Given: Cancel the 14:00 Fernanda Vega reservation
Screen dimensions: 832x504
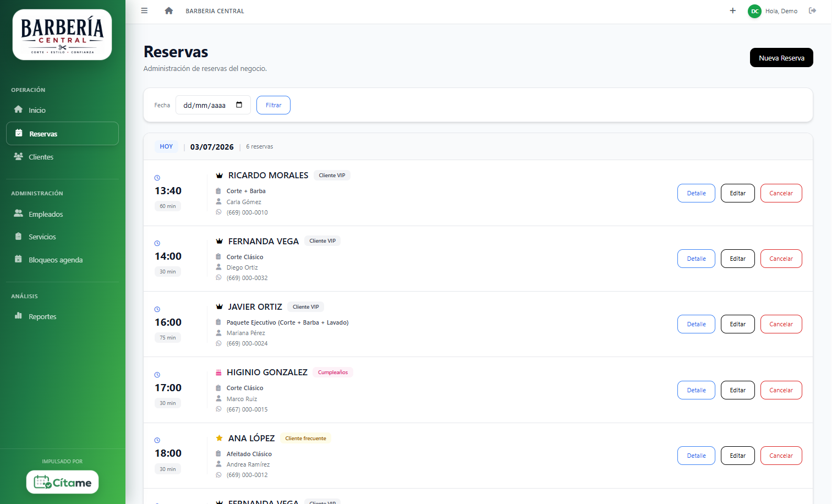Looking at the screenshot, I should click(x=781, y=259).
